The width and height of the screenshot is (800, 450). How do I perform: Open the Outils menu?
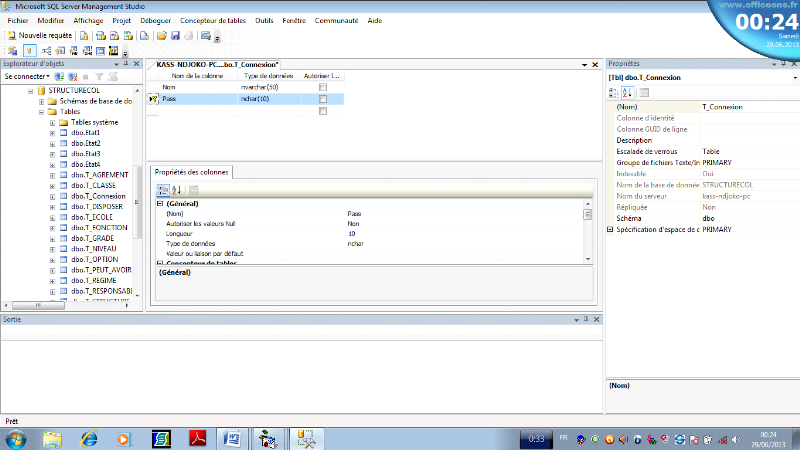point(265,20)
